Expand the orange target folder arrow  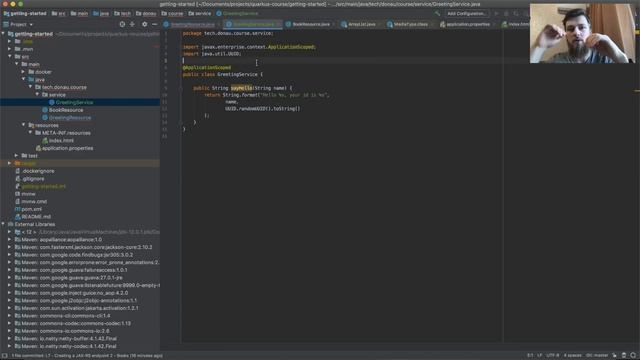pyautogui.click(x=10, y=163)
